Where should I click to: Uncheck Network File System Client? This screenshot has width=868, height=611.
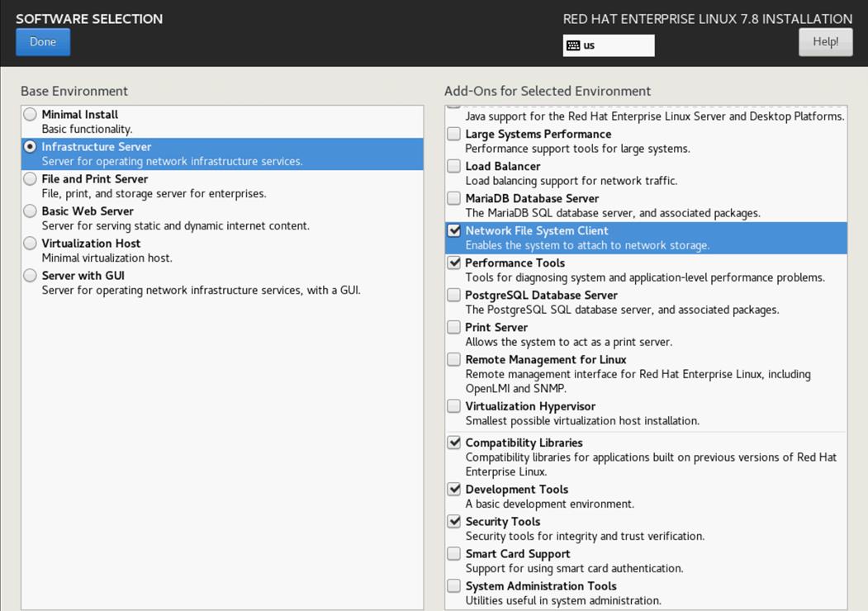[x=453, y=230]
